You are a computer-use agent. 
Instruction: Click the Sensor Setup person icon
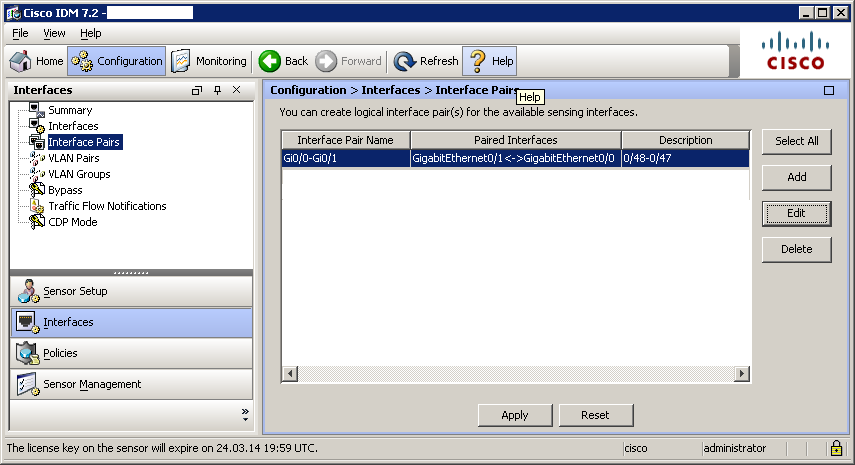point(28,291)
